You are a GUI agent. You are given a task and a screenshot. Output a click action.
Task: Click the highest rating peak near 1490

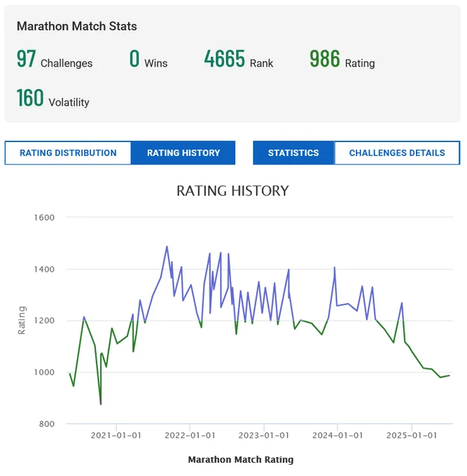pyautogui.click(x=167, y=246)
